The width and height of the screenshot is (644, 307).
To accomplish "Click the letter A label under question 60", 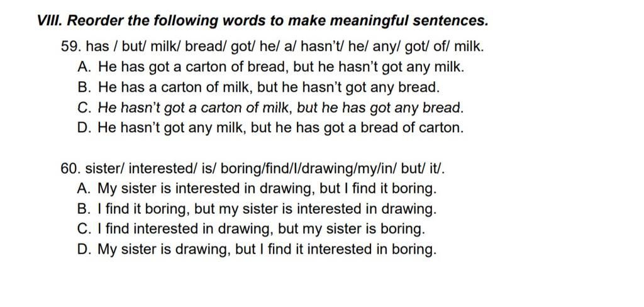I will (84, 188).
